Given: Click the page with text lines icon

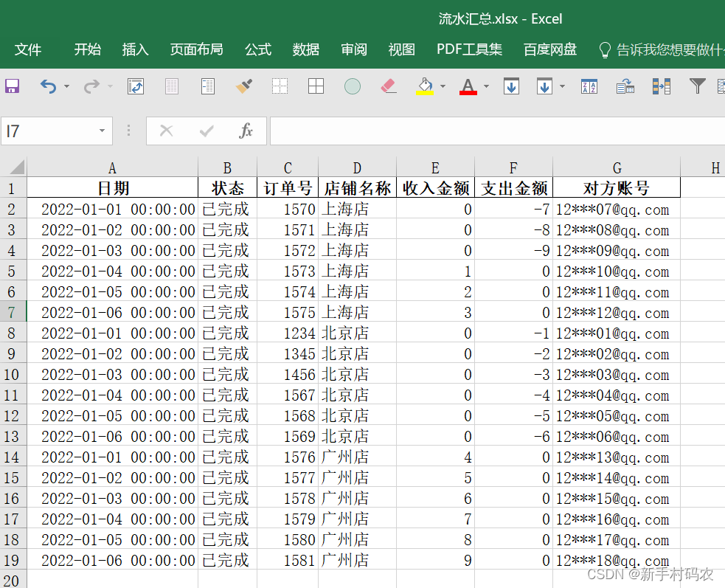Looking at the screenshot, I should pyautogui.click(x=207, y=86).
